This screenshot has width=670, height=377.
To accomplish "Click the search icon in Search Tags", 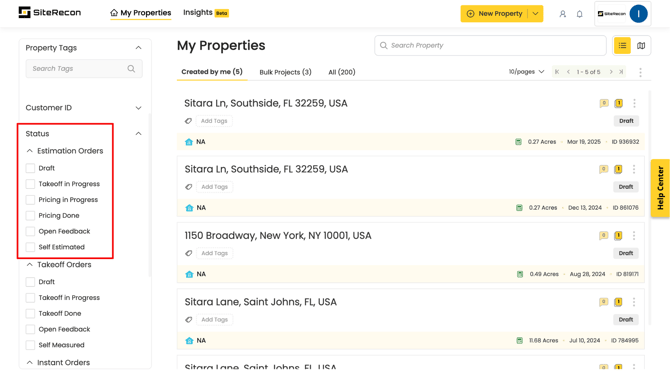I will (x=131, y=68).
